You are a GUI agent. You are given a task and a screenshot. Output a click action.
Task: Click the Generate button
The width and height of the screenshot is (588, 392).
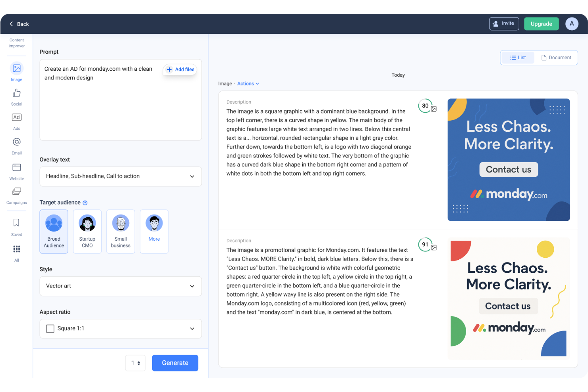[x=175, y=363]
